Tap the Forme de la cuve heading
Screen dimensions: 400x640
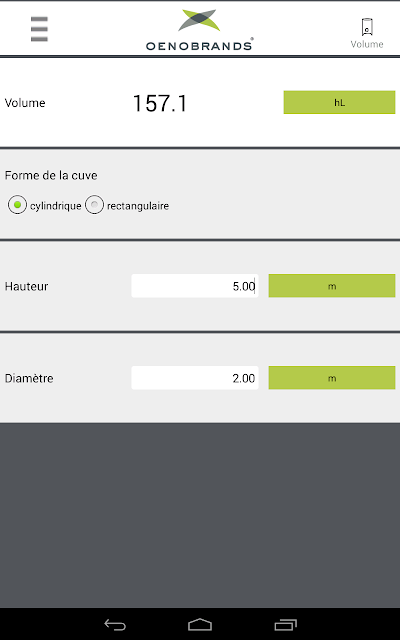(x=51, y=176)
